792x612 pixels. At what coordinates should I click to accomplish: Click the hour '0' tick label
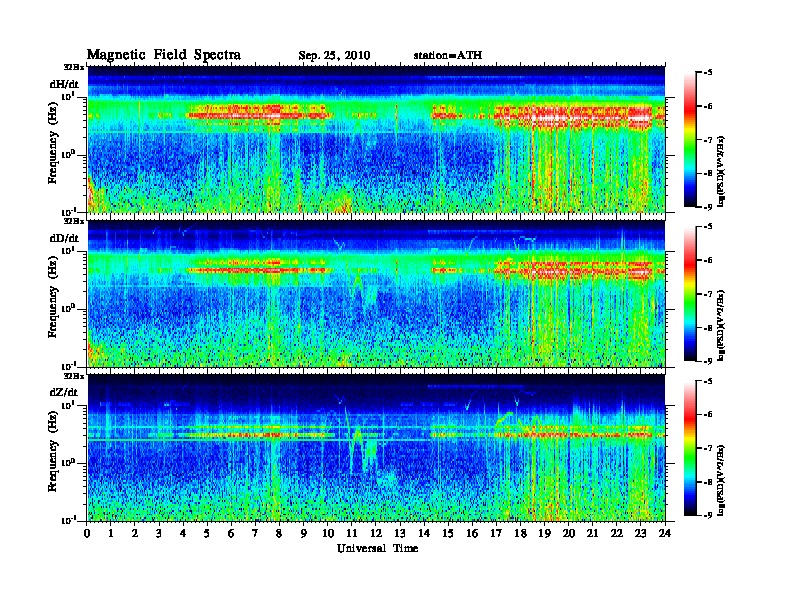click(x=87, y=533)
